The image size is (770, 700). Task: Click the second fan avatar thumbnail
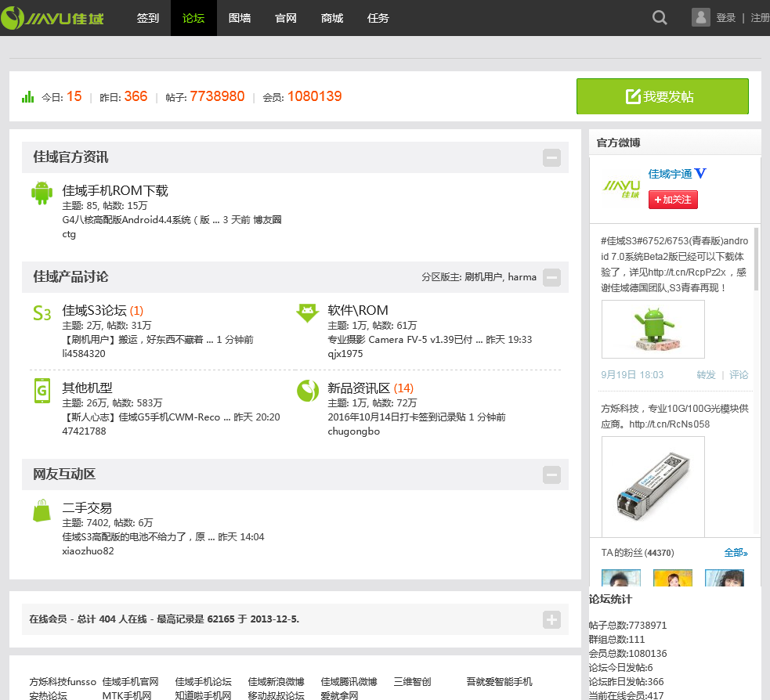coord(673,578)
